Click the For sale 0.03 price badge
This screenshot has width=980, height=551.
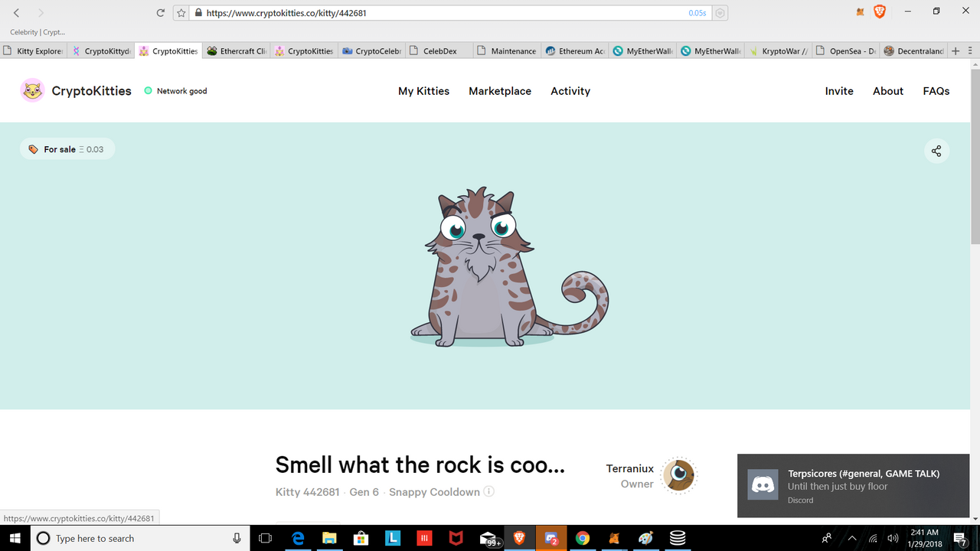coord(67,149)
